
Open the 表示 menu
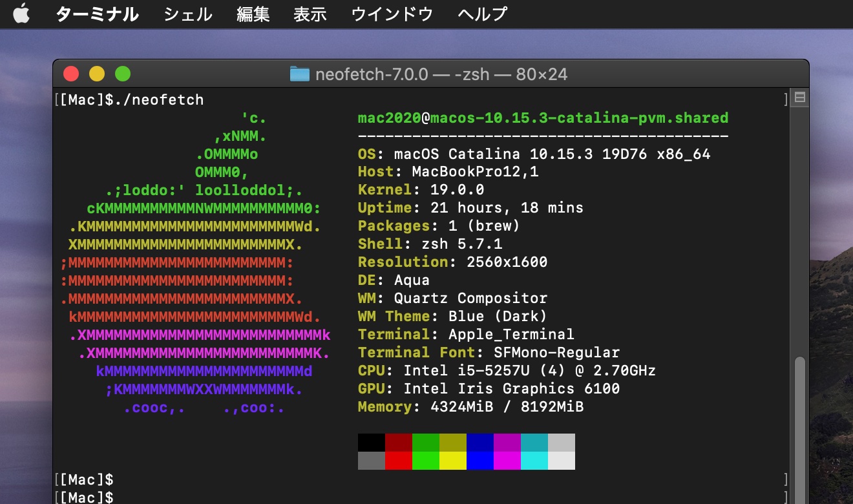click(x=310, y=14)
